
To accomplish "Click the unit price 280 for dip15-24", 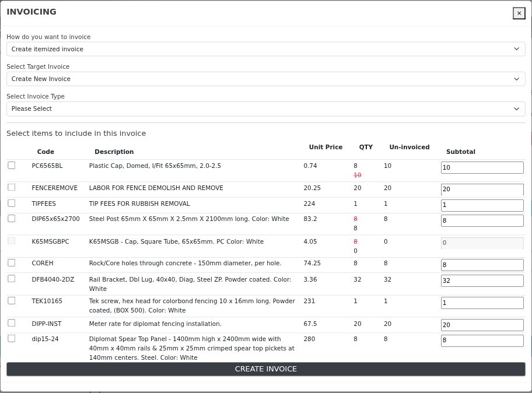I will coord(309,339).
